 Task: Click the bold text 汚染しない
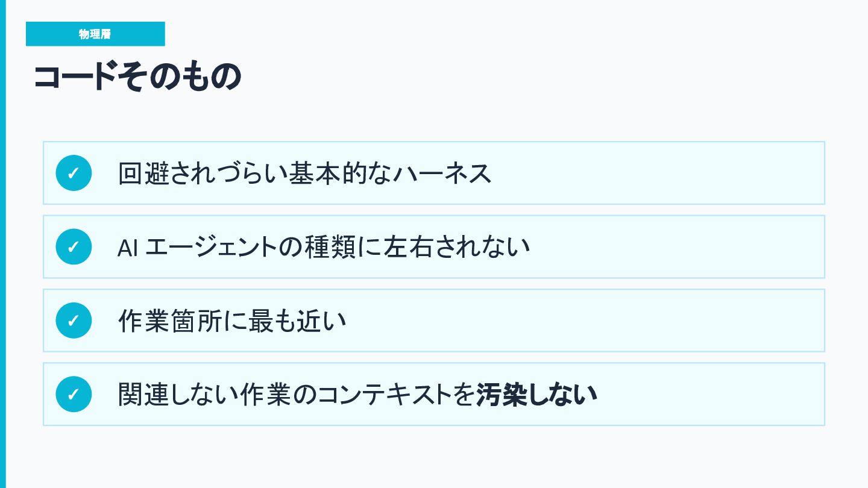click(x=537, y=395)
